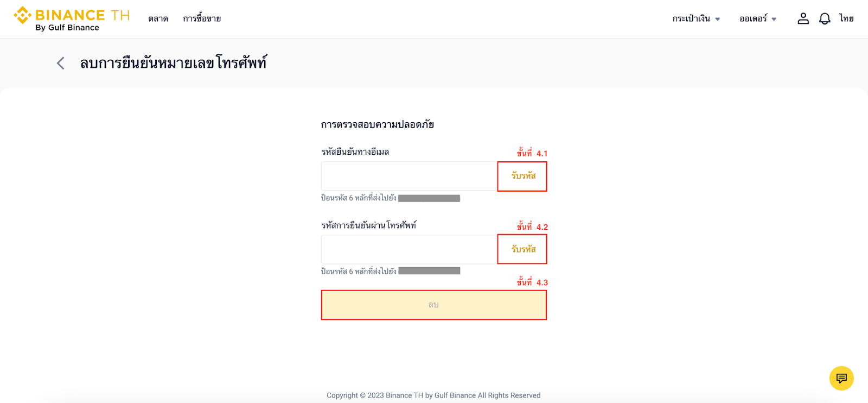868x403 pixels.
Task: Open the ไทย language selector
Action: [x=846, y=18]
